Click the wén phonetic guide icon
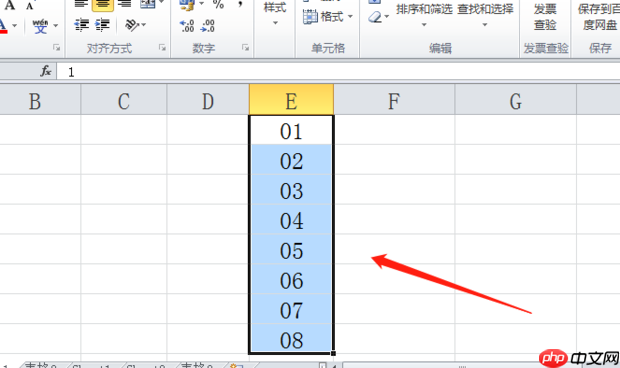The width and height of the screenshot is (620, 368). (40, 26)
